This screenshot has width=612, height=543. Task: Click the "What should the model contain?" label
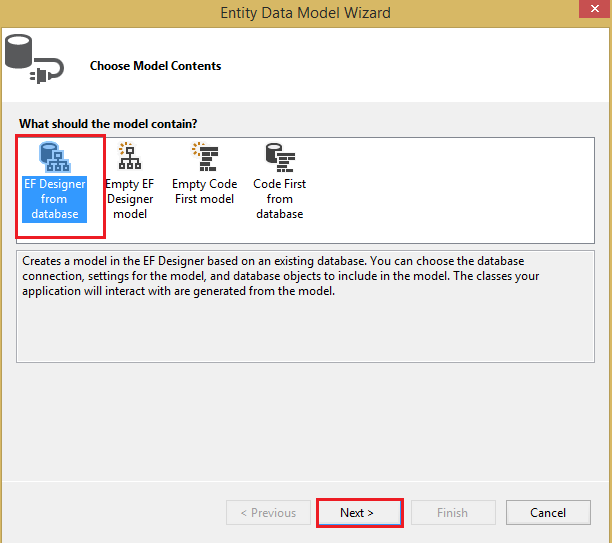[108, 123]
